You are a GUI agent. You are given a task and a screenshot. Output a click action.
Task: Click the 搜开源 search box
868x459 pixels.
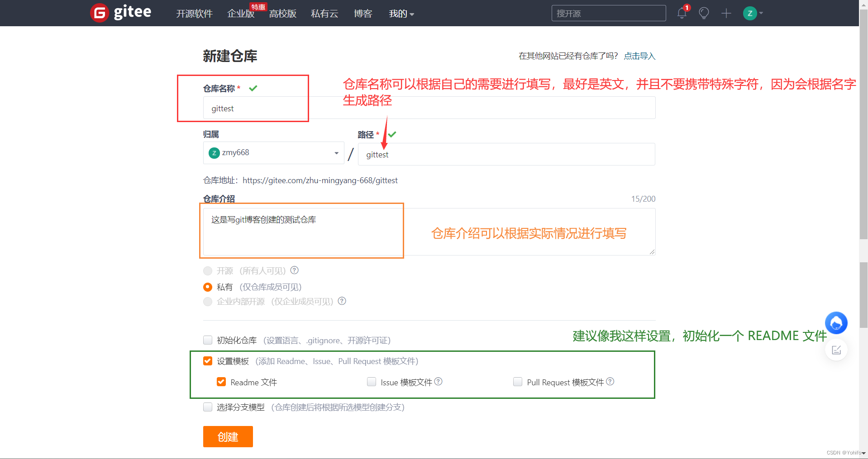pyautogui.click(x=609, y=13)
